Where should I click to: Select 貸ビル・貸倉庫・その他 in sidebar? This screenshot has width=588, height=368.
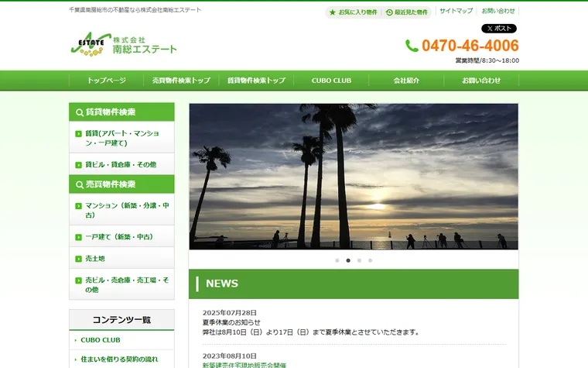pos(122,164)
